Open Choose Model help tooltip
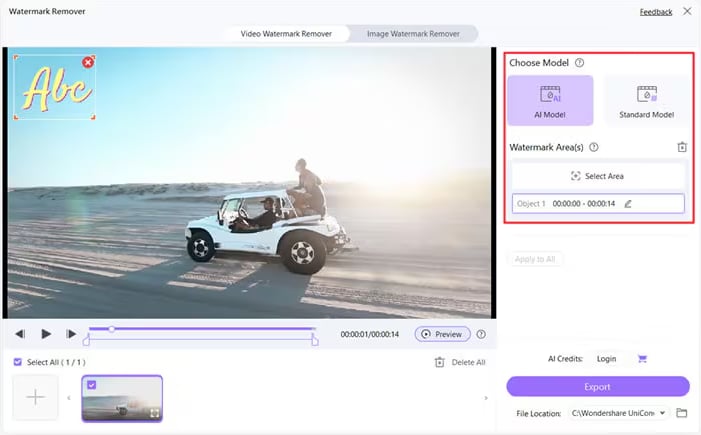Screen dimensions: 701x435 579,63
